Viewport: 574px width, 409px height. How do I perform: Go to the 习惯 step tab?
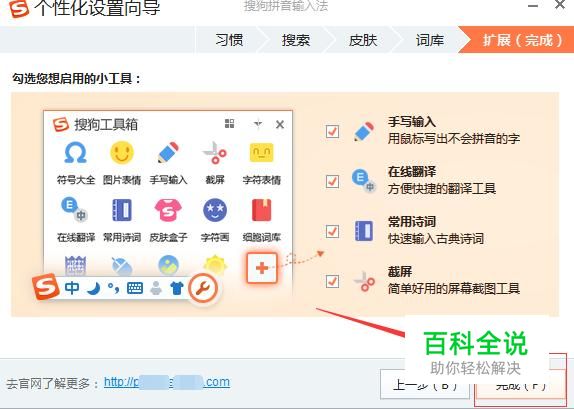coord(229,40)
